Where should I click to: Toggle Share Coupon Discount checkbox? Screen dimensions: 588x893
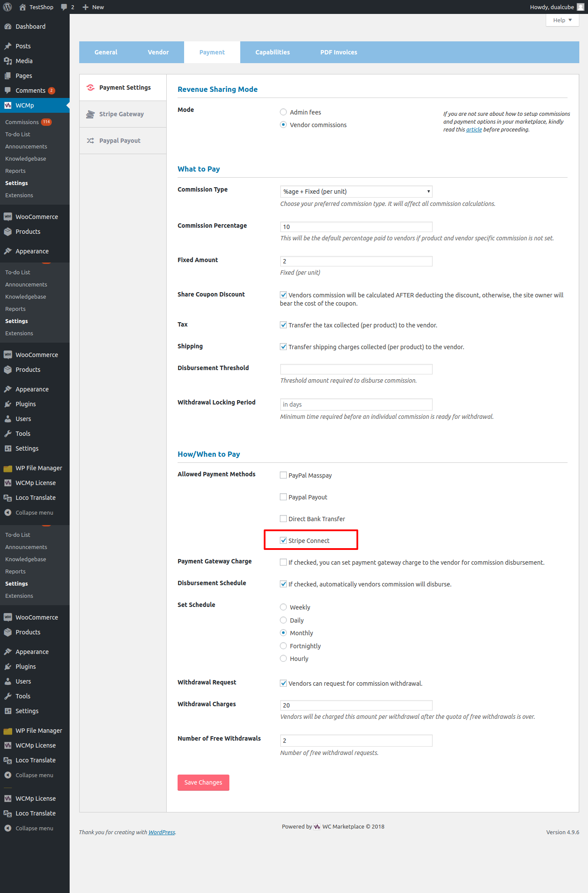pyautogui.click(x=283, y=295)
